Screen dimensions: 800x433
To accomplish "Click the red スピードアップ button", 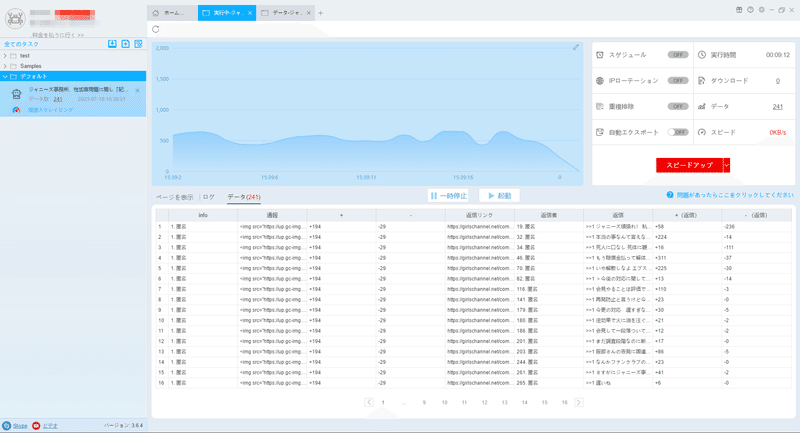I will pyautogui.click(x=689, y=165).
